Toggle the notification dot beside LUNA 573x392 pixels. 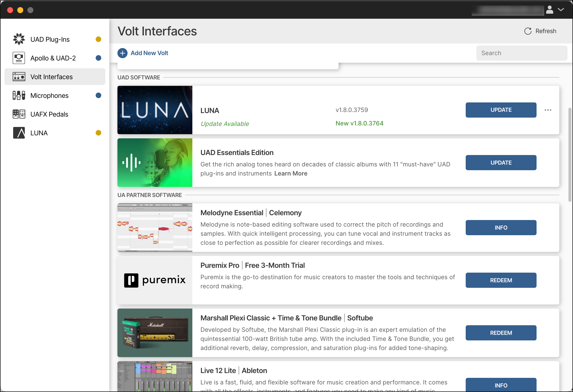pos(98,133)
